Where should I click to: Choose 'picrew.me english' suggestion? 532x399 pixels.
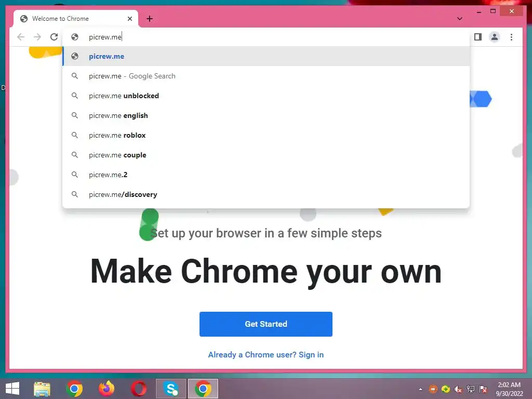[266, 115]
